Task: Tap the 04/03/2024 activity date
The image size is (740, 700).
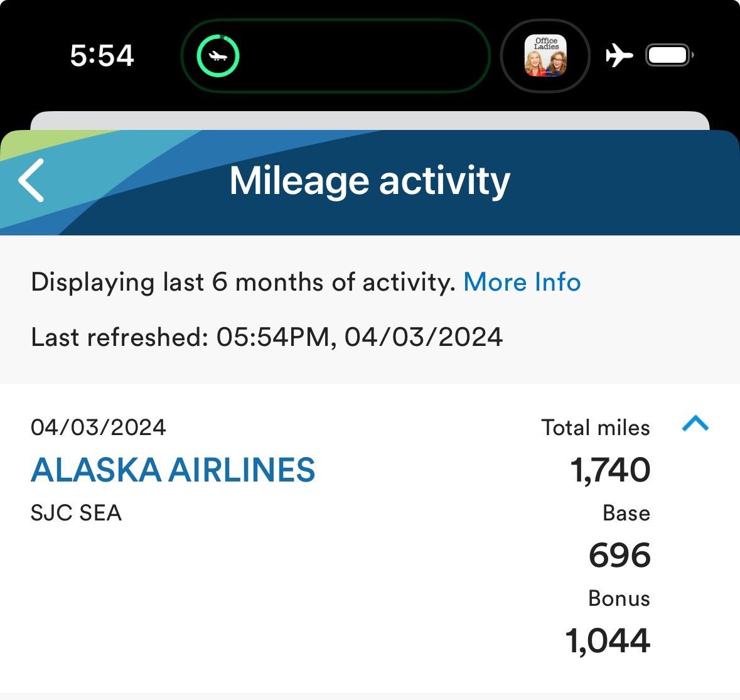Action: (x=99, y=428)
